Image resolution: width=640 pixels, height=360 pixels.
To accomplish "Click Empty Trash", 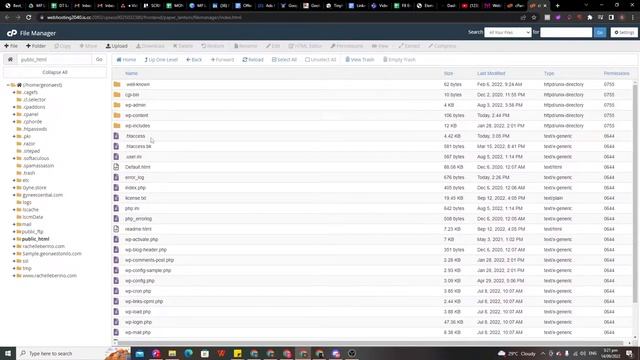I will (x=399, y=60).
